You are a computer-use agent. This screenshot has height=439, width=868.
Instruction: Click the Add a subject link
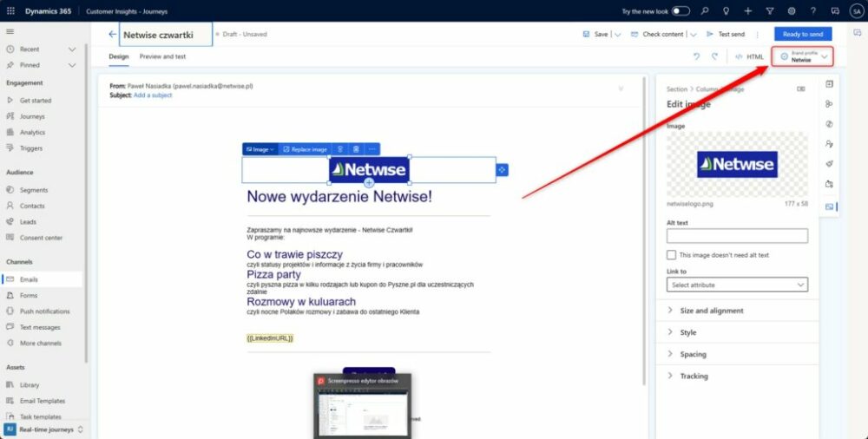tap(153, 95)
